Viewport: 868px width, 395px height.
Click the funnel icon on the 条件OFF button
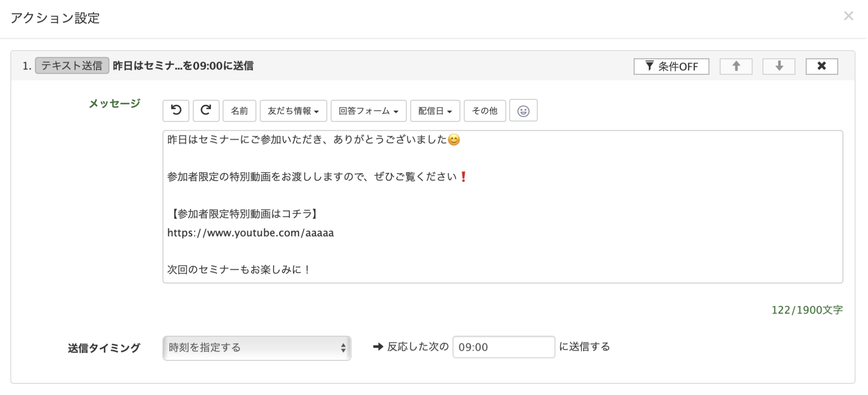(x=649, y=66)
